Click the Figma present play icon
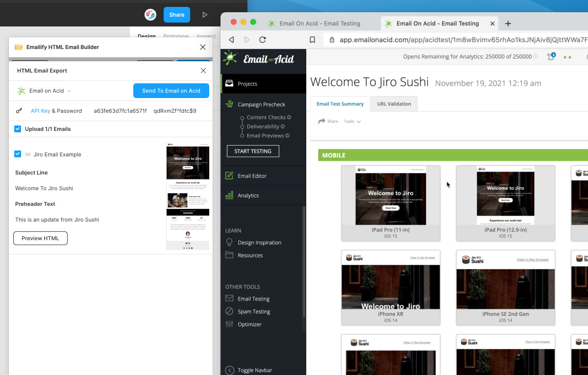588x375 pixels. pyautogui.click(x=205, y=15)
